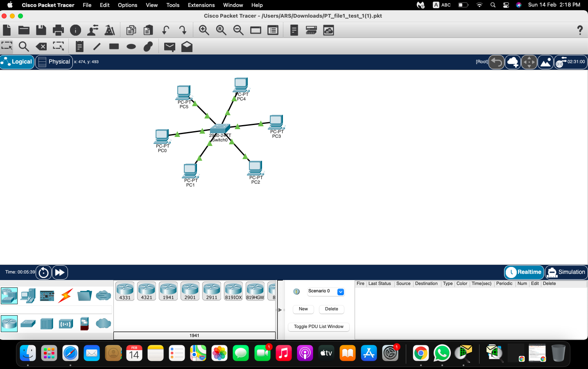Screen dimensions: 588x369
Task: Zoom out of the workspace
Action: pyautogui.click(x=238, y=30)
